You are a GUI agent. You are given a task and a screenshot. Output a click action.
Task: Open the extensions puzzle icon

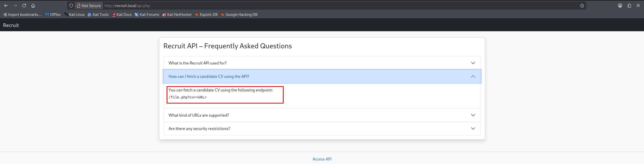click(x=629, y=6)
